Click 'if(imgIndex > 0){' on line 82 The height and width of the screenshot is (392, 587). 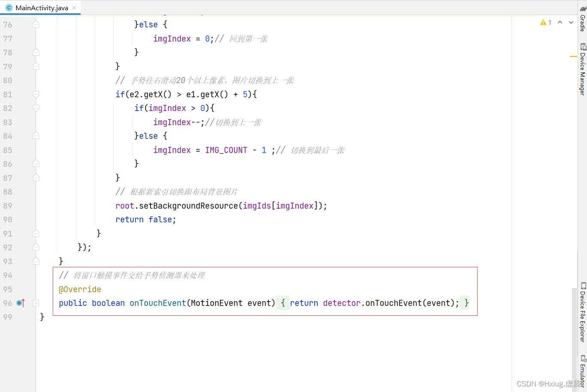pyautogui.click(x=174, y=108)
